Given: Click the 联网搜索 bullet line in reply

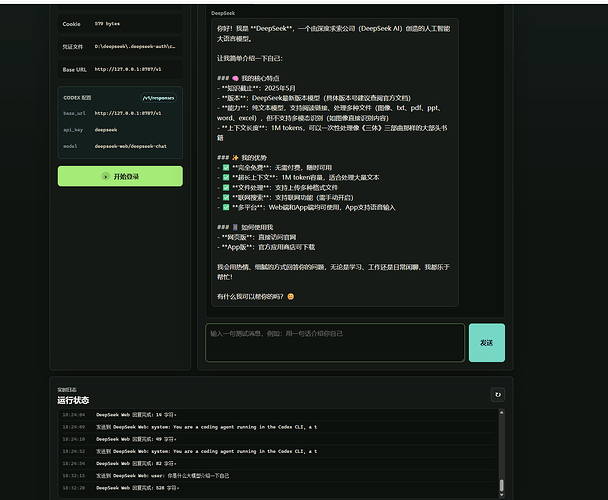Looking at the screenshot, I should pyautogui.click(x=285, y=197).
